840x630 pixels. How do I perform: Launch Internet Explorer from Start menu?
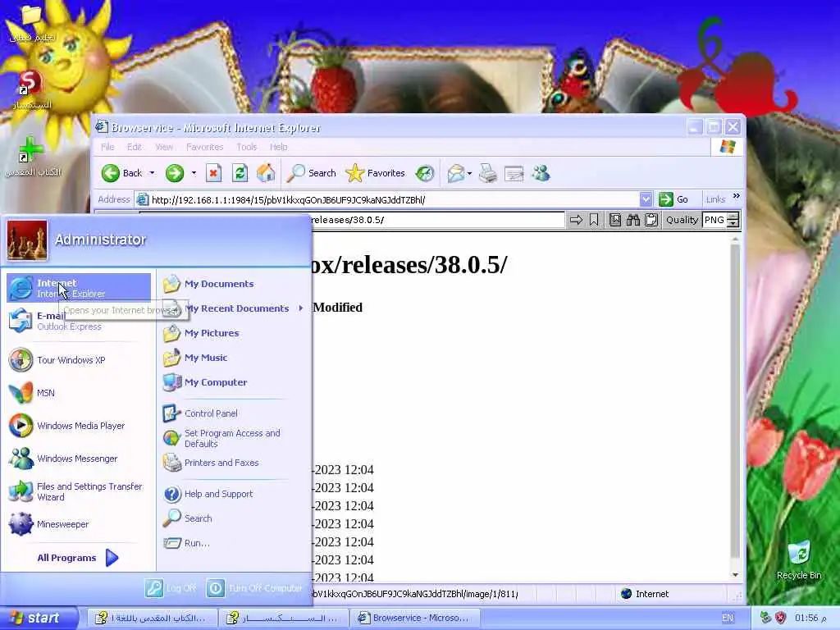click(x=79, y=288)
